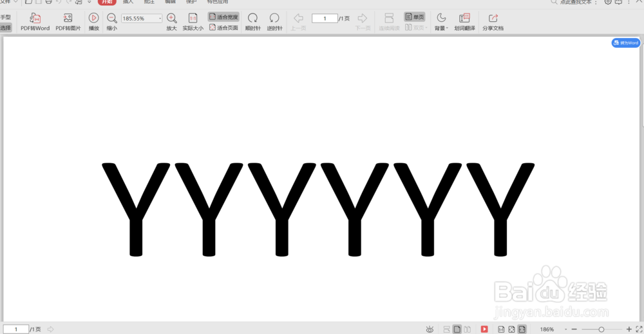This screenshot has width=644, height=334.
Task: Switch to 选择 select tool
Action: coord(5,28)
